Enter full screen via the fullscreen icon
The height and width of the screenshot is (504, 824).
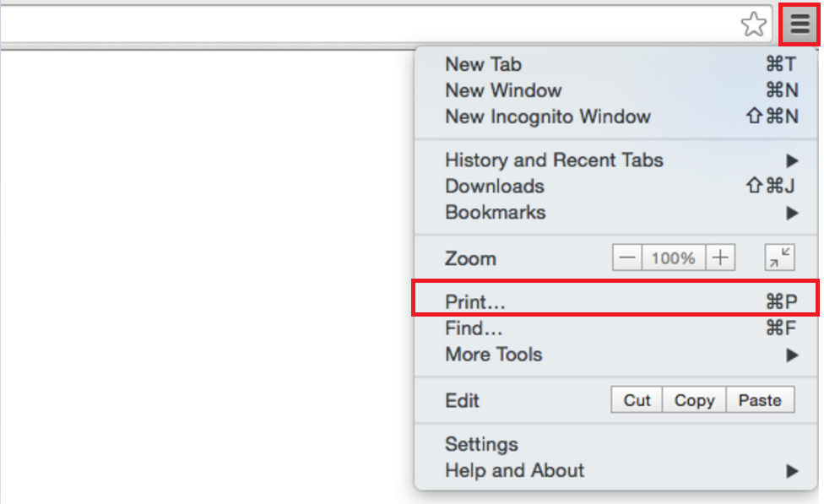pos(778,257)
